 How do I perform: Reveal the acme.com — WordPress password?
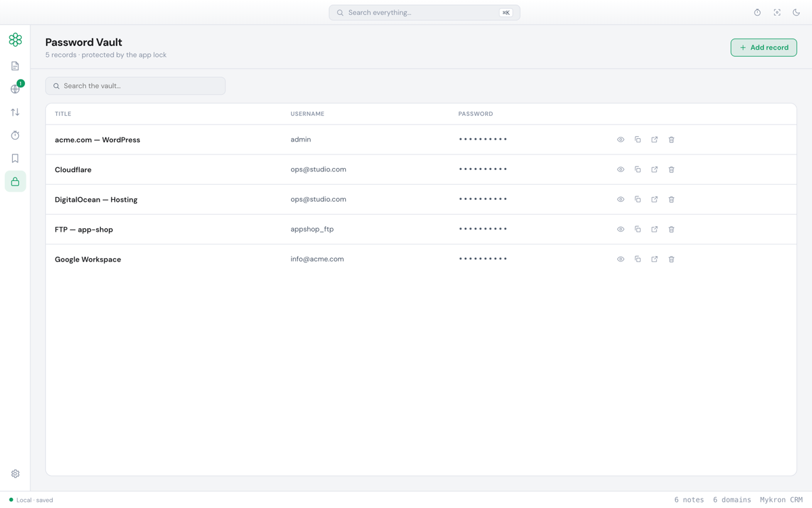[x=621, y=140]
